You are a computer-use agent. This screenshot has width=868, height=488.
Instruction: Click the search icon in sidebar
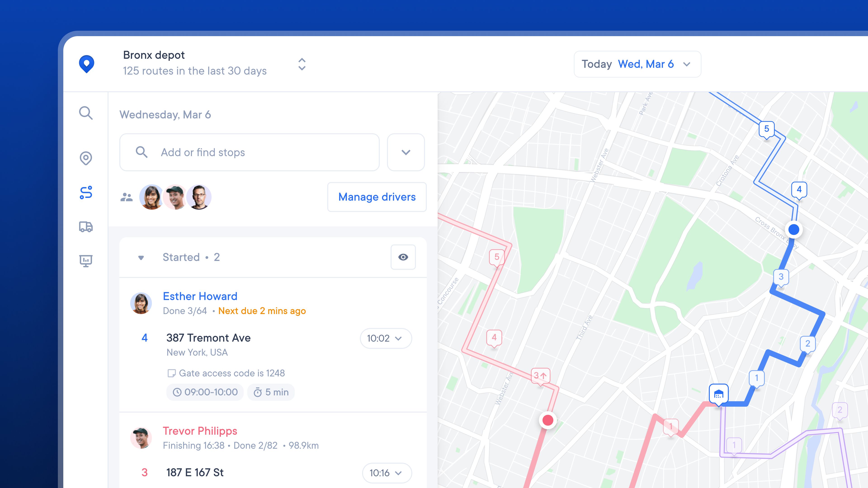(86, 113)
